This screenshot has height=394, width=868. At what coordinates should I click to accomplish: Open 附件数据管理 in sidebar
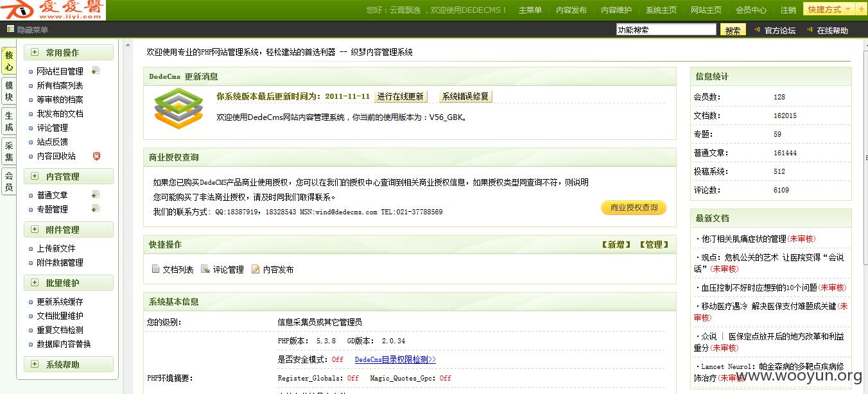[60, 262]
